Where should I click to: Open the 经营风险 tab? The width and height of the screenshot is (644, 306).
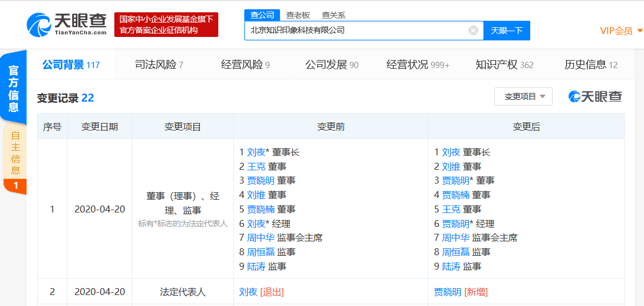245,65
